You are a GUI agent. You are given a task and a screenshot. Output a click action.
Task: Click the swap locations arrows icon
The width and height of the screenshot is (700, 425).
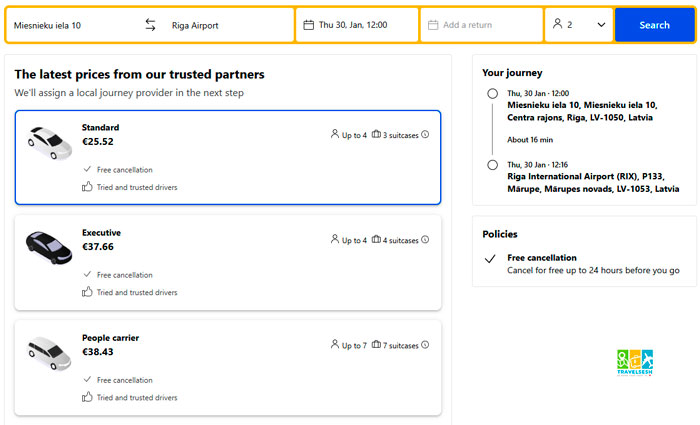coord(150,25)
